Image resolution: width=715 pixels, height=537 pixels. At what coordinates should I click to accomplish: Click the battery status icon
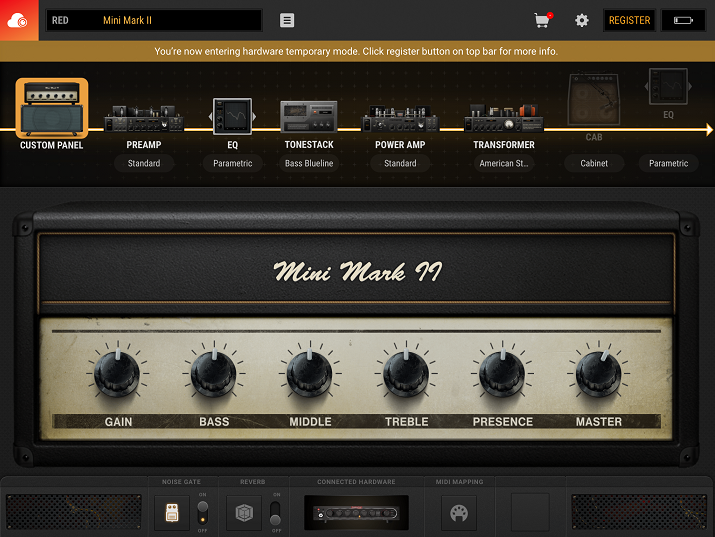pyautogui.click(x=683, y=20)
